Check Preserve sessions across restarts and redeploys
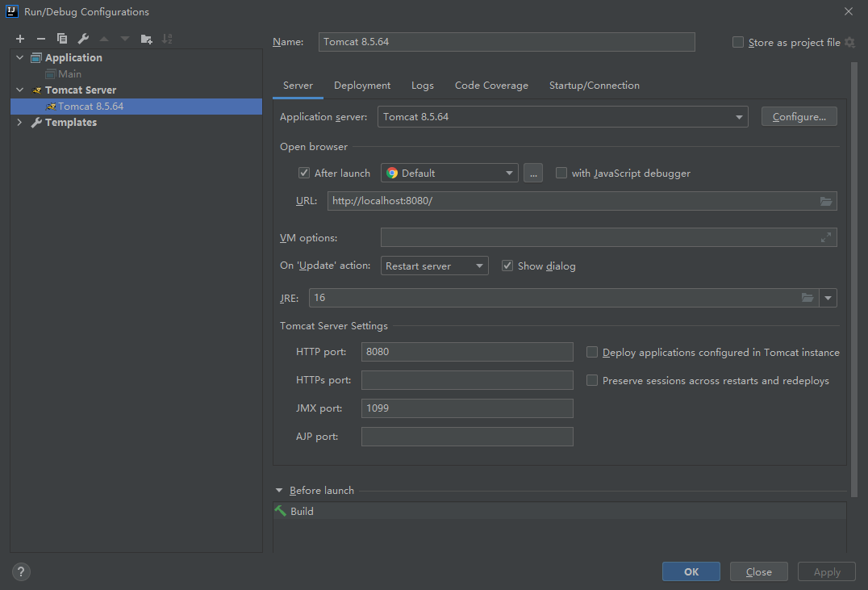The width and height of the screenshot is (868, 590). (592, 381)
